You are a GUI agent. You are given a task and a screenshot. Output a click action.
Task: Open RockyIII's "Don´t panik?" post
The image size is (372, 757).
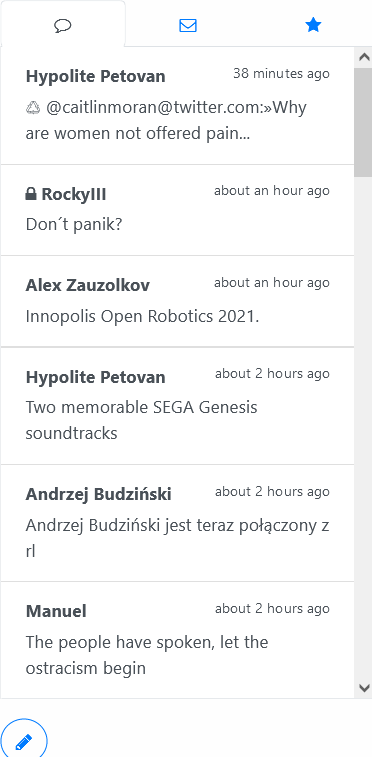[x=177, y=210]
